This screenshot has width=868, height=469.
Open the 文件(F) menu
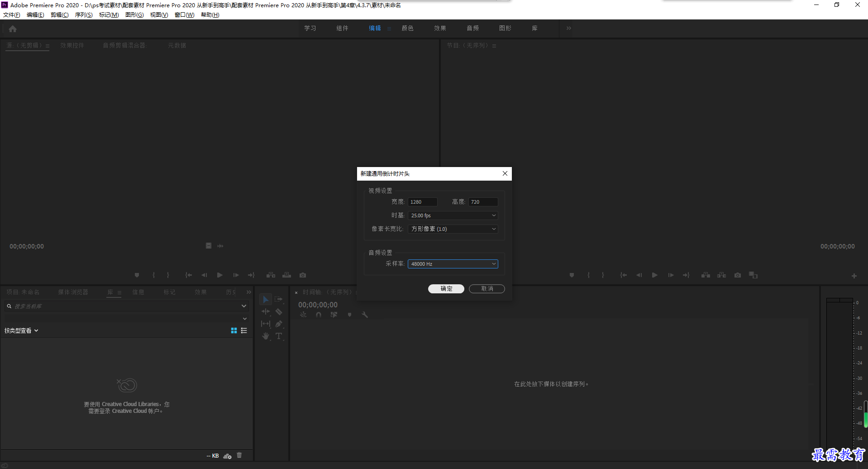tap(12, 15)
